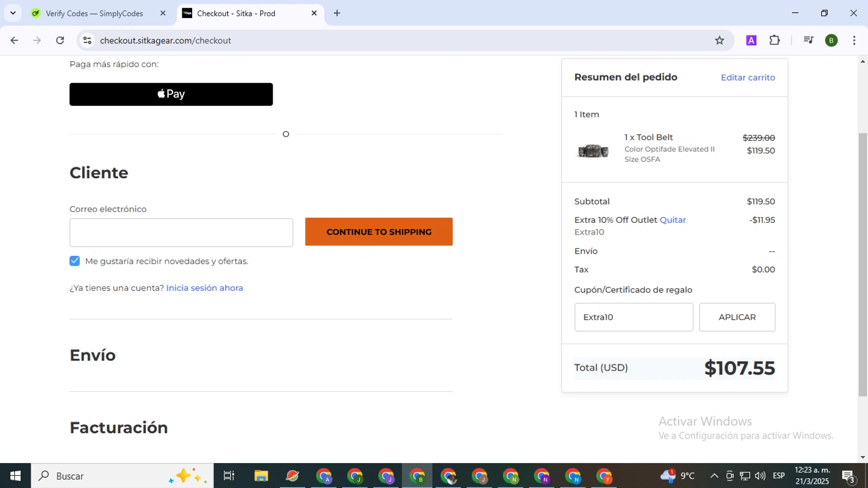This screenshot has height=488, width=868.
Task: Pay with the Apple Pay button
Action: point(171,94)
